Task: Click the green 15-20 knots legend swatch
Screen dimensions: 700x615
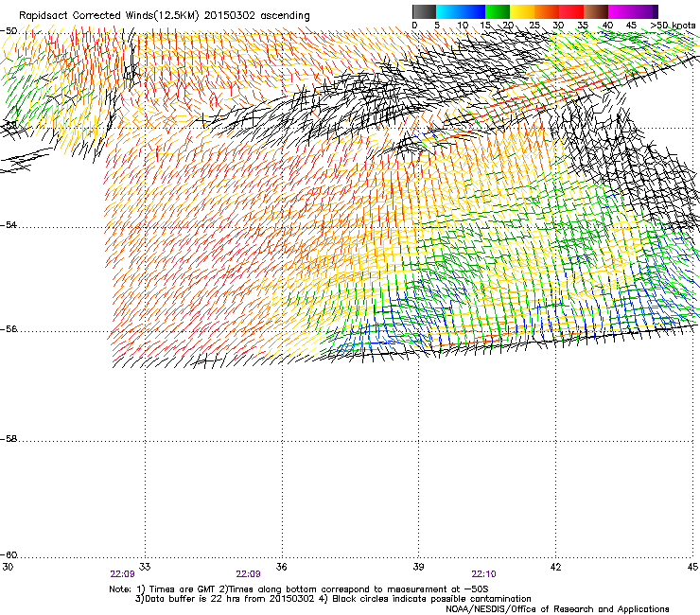Action: (498, 11)
